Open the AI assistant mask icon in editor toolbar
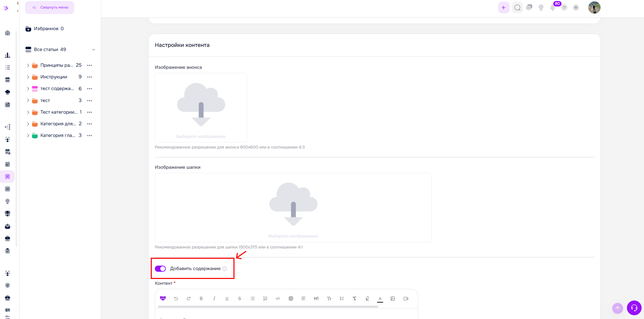The image size is (644, 319). pos(163,298)
